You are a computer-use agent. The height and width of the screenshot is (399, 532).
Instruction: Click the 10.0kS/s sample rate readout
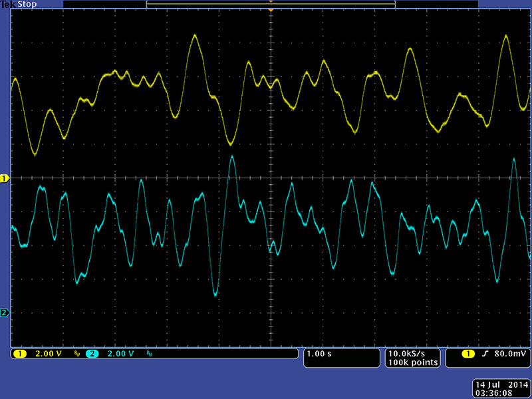point(412,353)
